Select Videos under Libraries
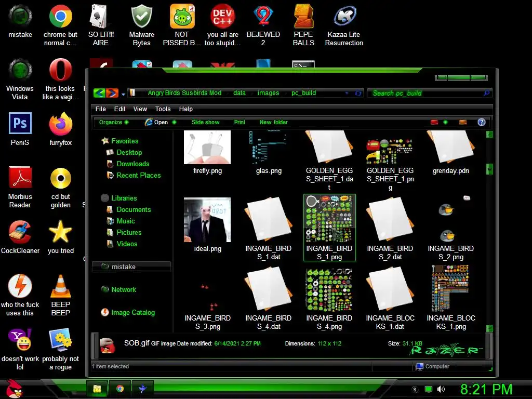This screenshot has height=399, width=532. point(127,244)
